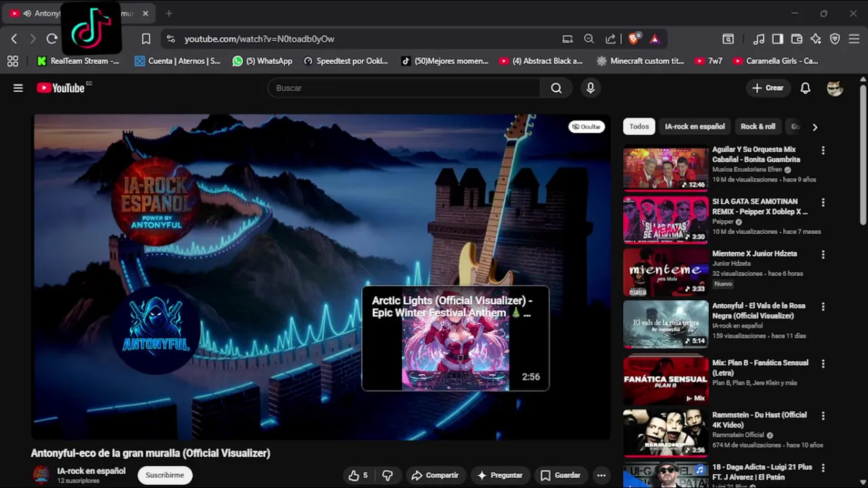This screenshot has height=488, width=868.
Task: Like the video with thumbs up
Action: click(x=358, y=475)
